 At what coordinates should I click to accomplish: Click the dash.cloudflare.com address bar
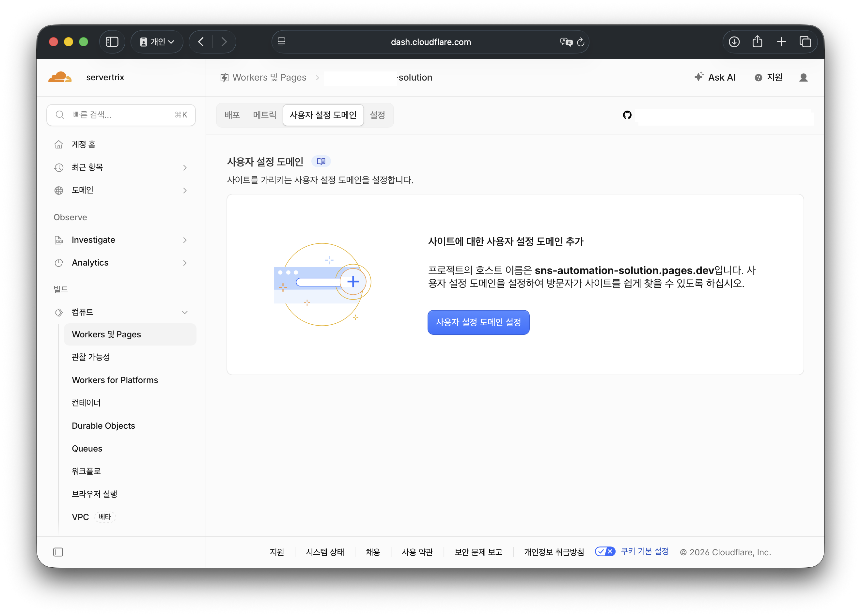(430, 42)
